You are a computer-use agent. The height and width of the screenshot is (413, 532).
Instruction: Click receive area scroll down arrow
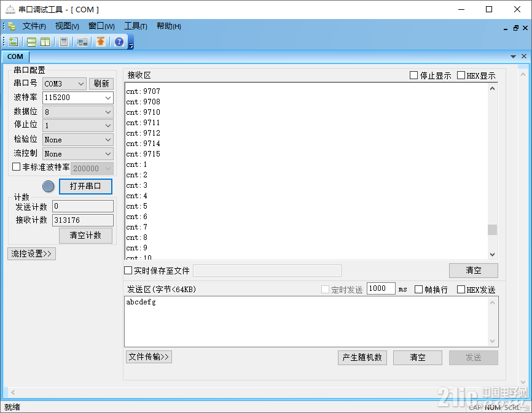click(x=492, y=255)
